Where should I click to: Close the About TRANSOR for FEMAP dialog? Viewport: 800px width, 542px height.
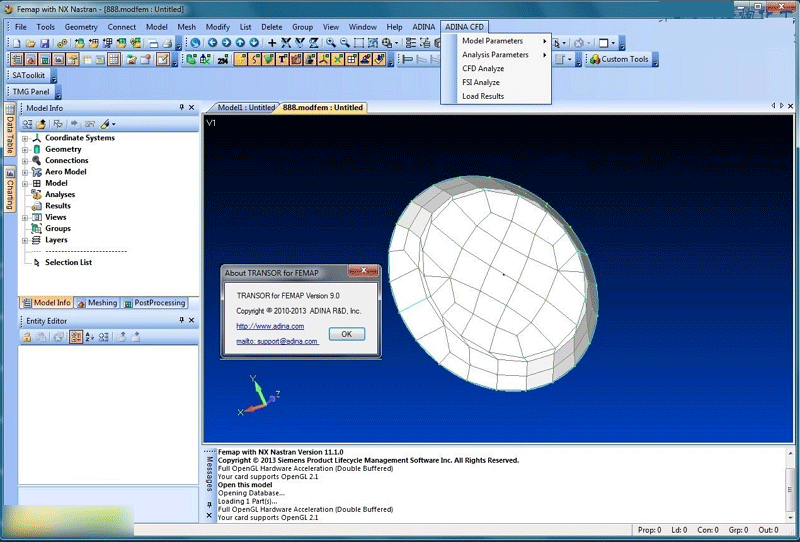pos(363,271)
